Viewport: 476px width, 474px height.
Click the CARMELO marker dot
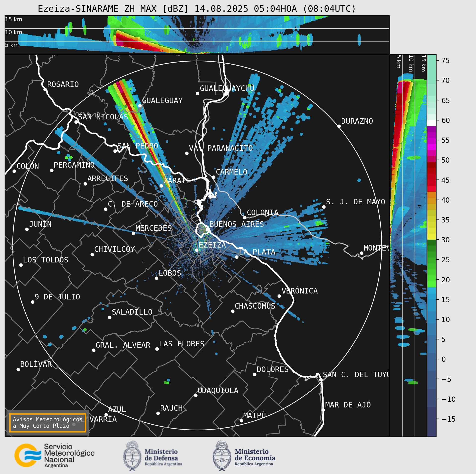coord(214,177)
